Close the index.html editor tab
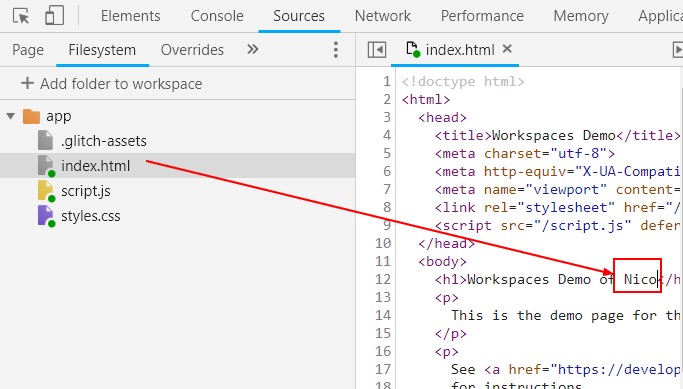Image resolution: width=683 pixels, height=389 pixels. click(x=507, y=49)
